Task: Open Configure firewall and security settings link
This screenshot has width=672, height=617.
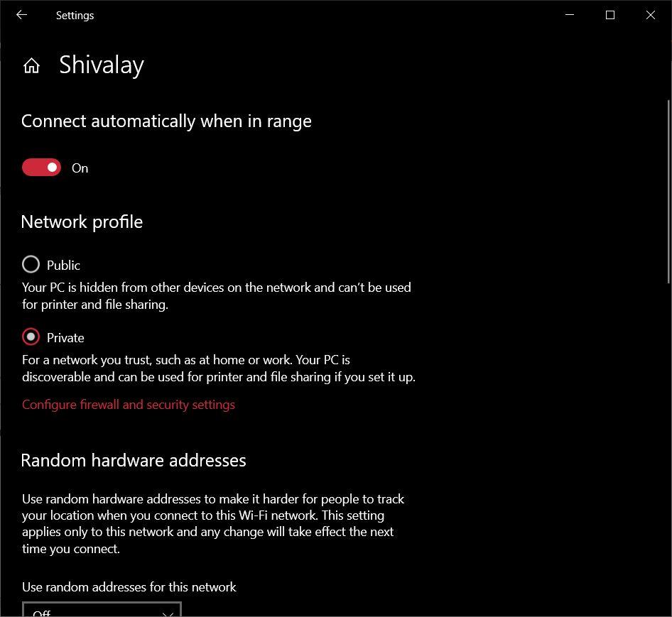Action: click(129, 405)
